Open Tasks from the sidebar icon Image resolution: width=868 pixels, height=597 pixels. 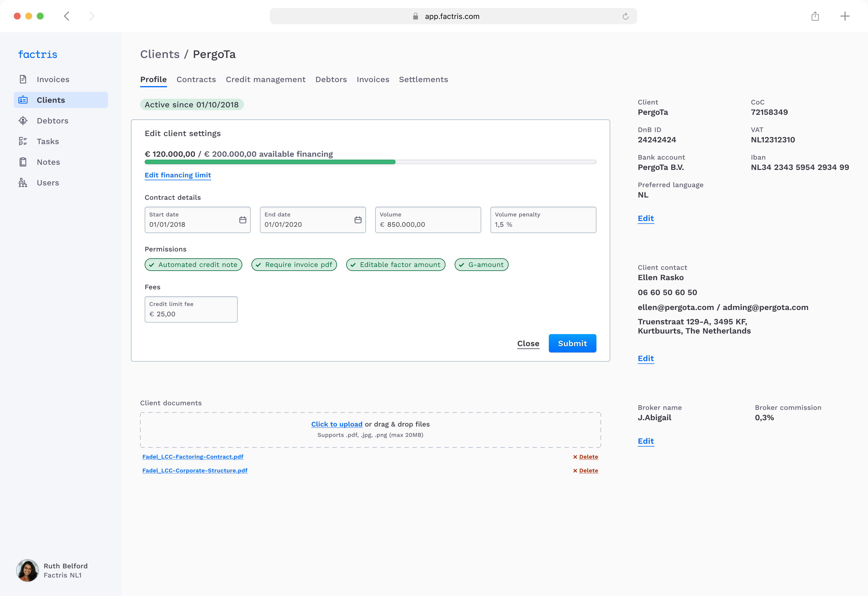tap(23, 141)
